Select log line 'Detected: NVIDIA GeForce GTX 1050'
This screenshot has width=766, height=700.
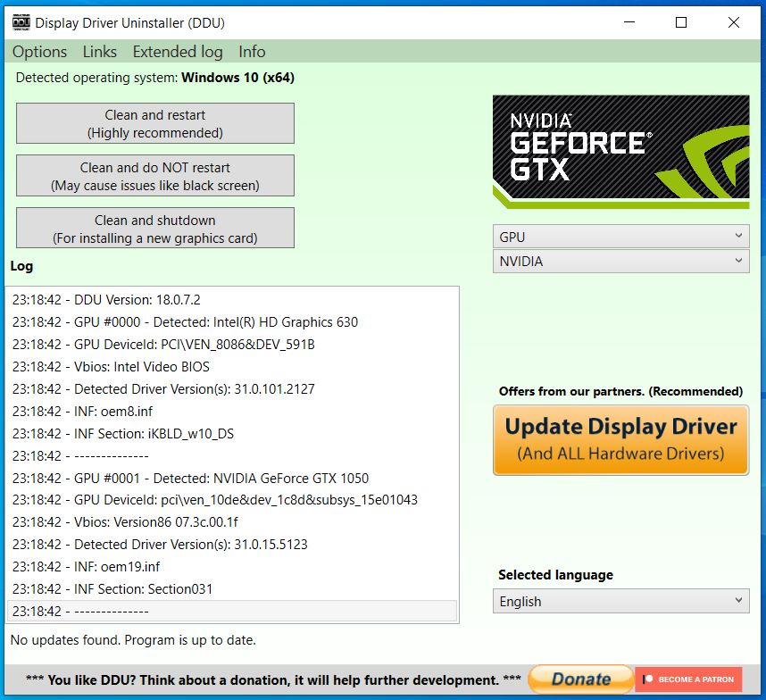pyautogui.click(x=232, y=479)
